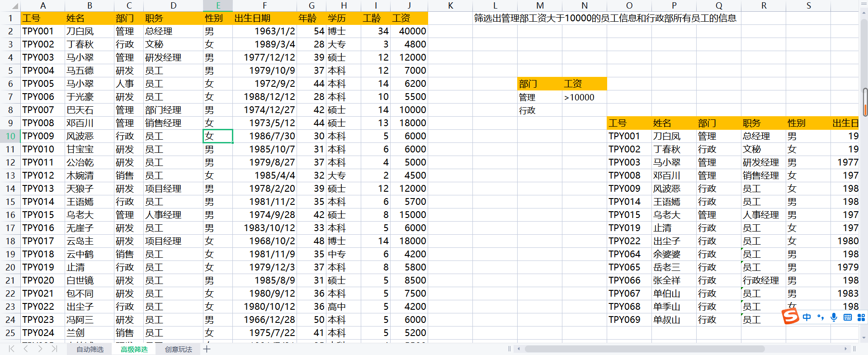Image resolution: width=868 pixels, height=355 pixels.
Task: Click the 高中 education cell in row 23
Action: [x=344, y=307]
